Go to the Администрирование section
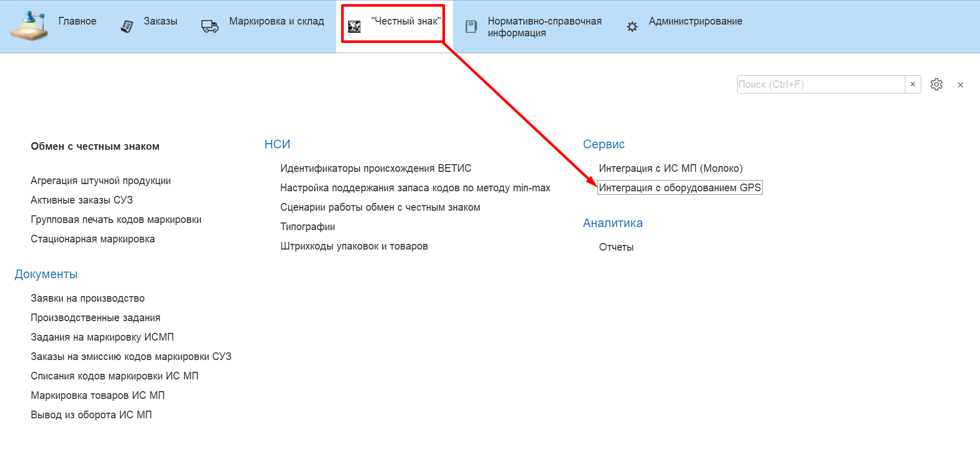980x450 pixels. pyautogui.click(x=696, y=21)
